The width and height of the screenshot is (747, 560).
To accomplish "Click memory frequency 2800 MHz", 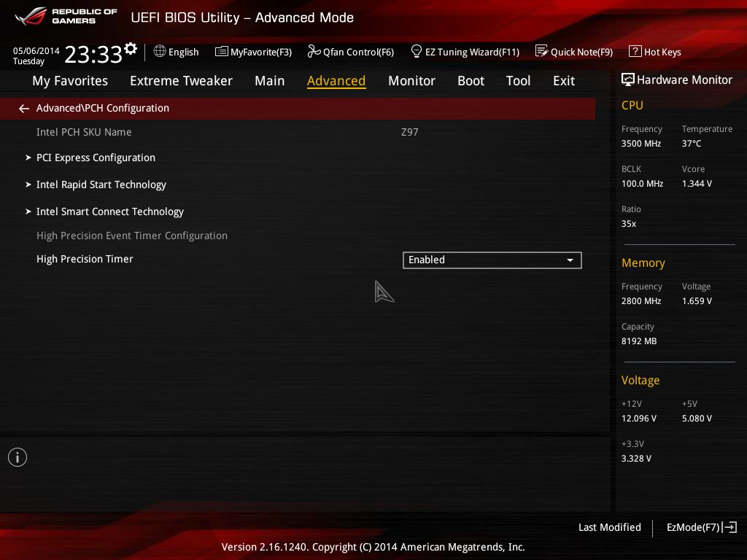I will pos(641,301).
